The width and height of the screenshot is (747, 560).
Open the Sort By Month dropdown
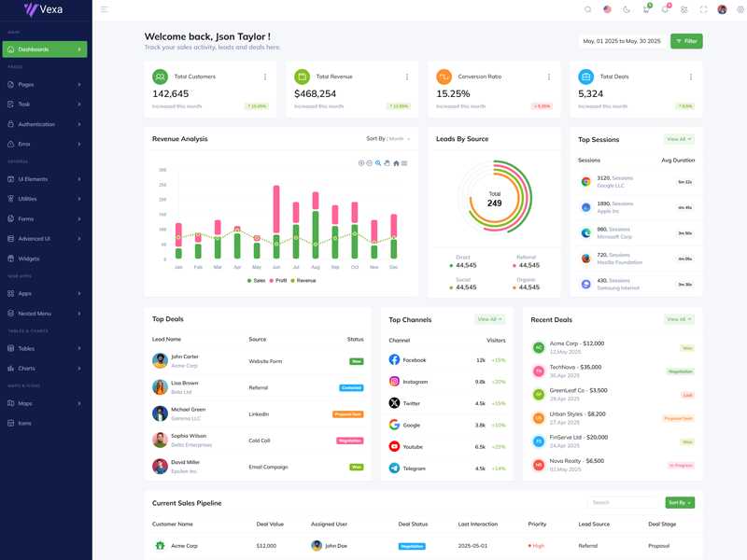coord(388,139)
